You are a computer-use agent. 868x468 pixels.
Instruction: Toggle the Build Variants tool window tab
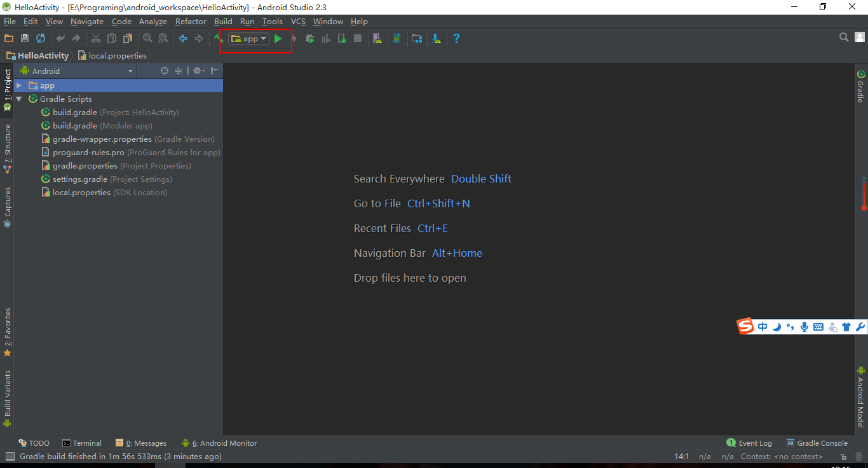pyautogui.click(x=8, y=398)
